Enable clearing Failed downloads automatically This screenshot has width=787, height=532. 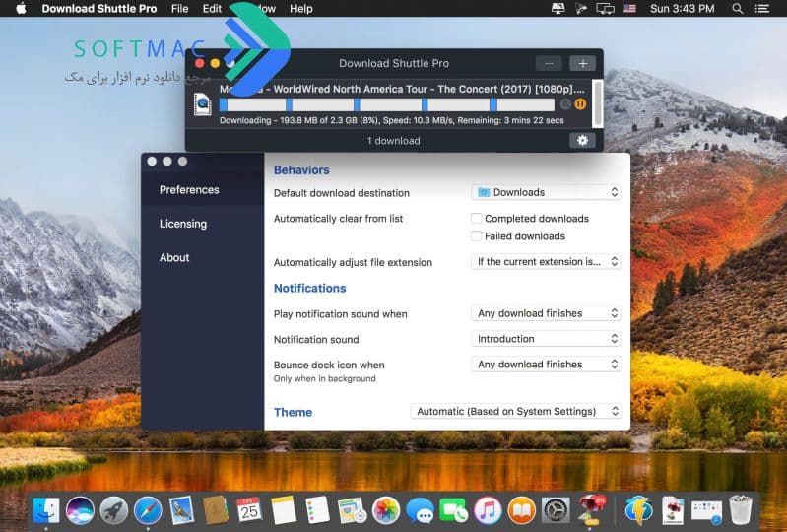(477, 235)
